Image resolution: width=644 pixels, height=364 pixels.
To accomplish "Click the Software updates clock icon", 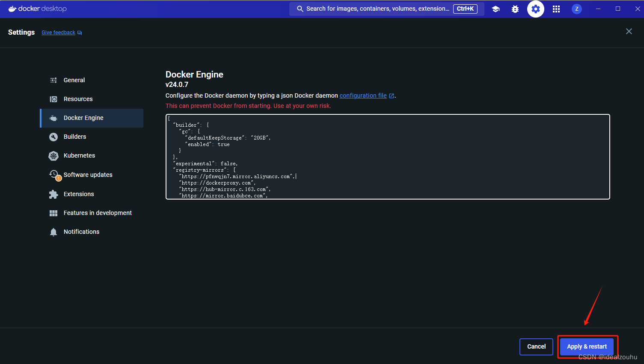I will [53, 174].
